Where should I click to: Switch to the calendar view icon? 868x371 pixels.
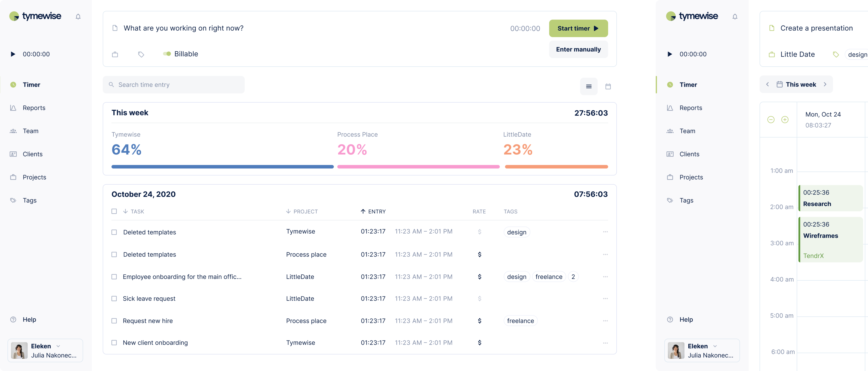point(608,87)
